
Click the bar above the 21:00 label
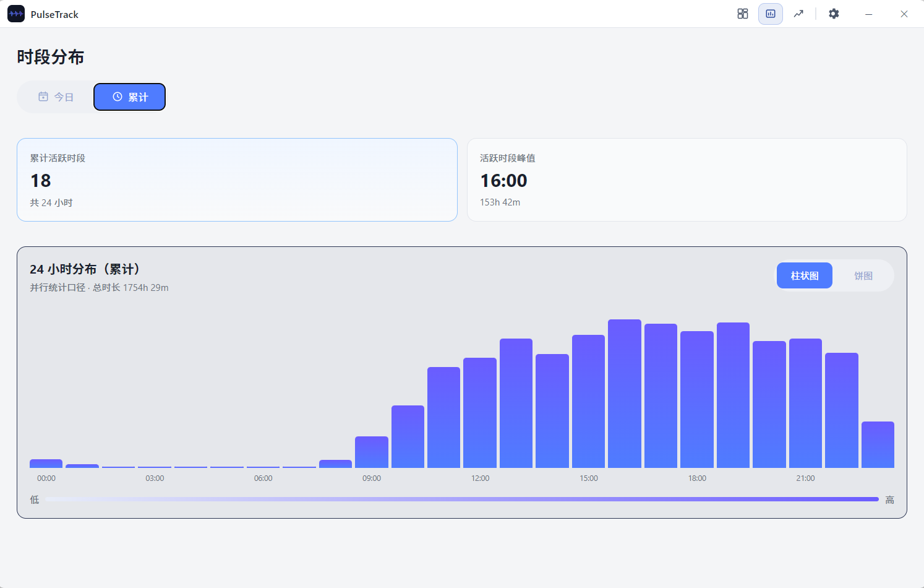[805, 403]
